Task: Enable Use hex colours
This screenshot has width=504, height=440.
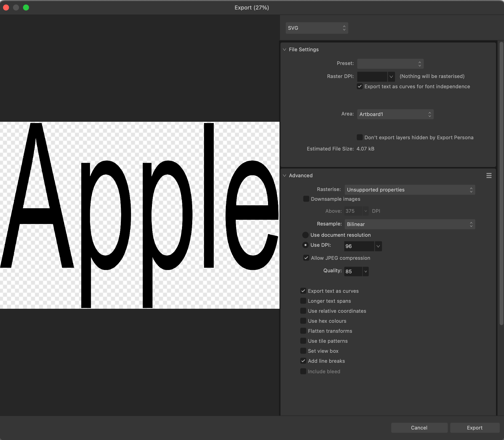Action: (303, 321)
